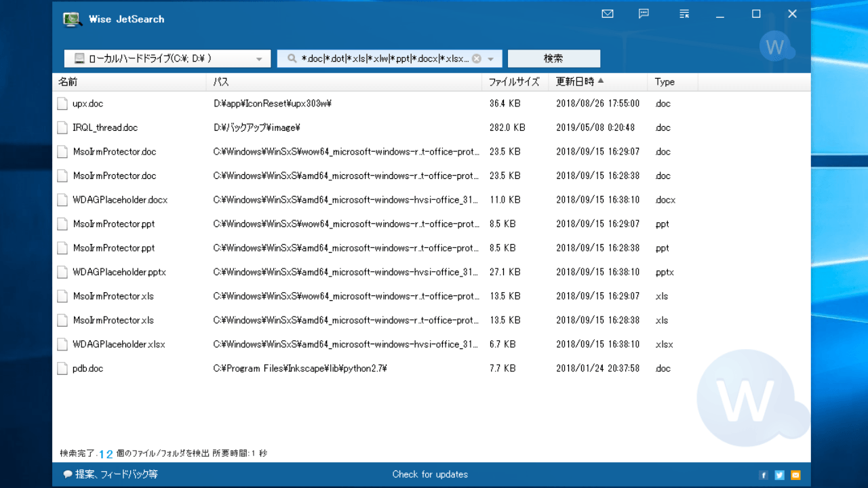Expand the local hard drive dropdown
Image resolution: width=868 pixels, height=488 pixels.
(259, 60)
